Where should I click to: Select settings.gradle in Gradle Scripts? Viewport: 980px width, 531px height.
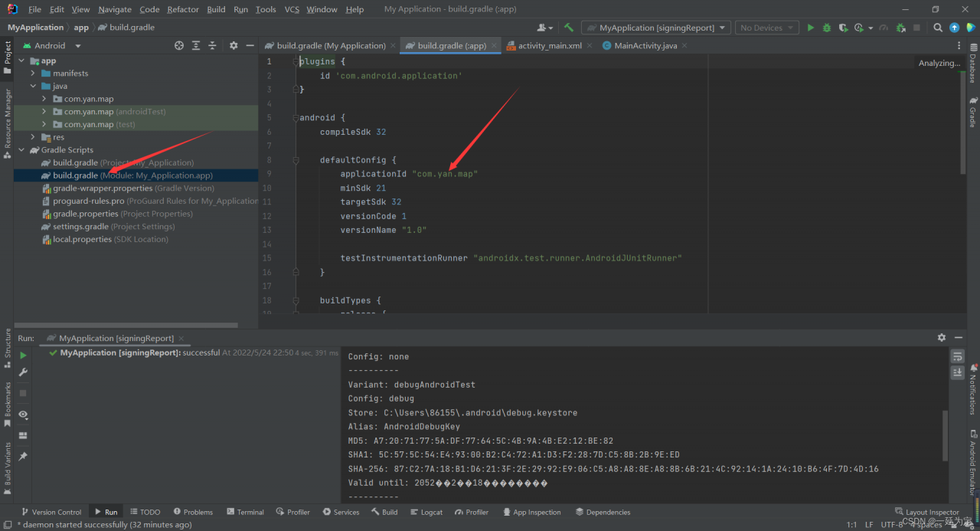click(x=80, y=227)
